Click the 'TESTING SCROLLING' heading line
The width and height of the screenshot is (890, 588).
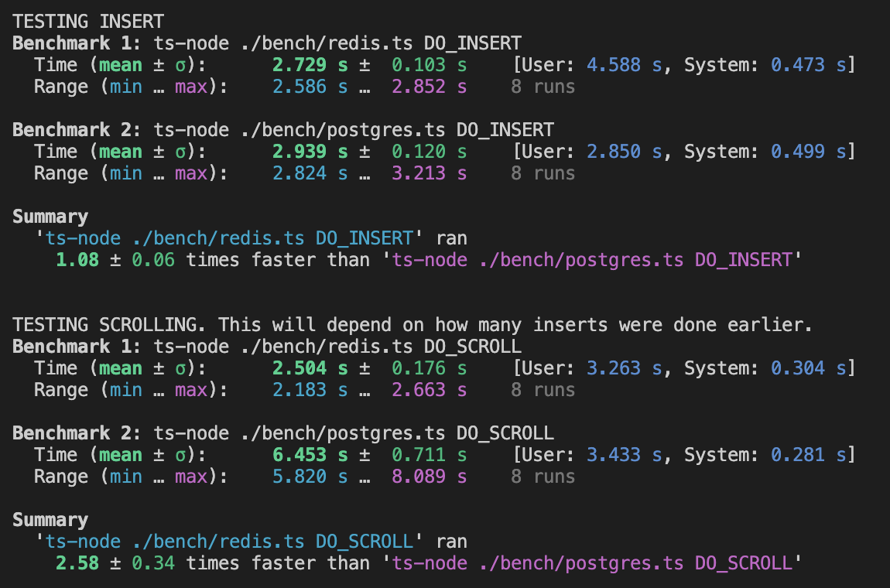[x=412, y=325]
